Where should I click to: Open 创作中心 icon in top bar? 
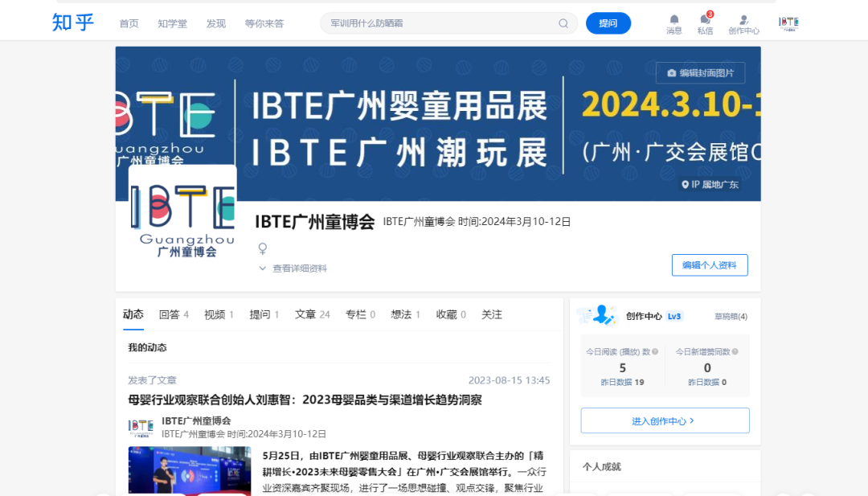click(x=743, y=24)
